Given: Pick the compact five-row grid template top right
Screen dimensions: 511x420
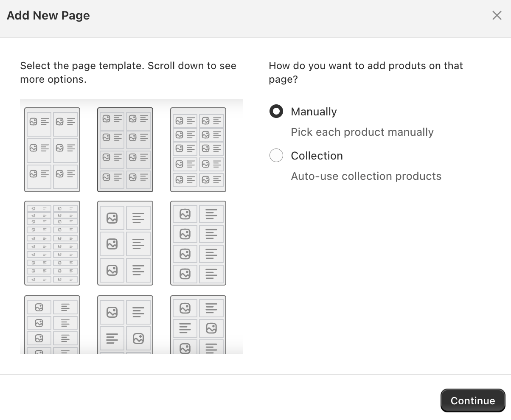Looking at the screenshot, I should click(198, 149).
